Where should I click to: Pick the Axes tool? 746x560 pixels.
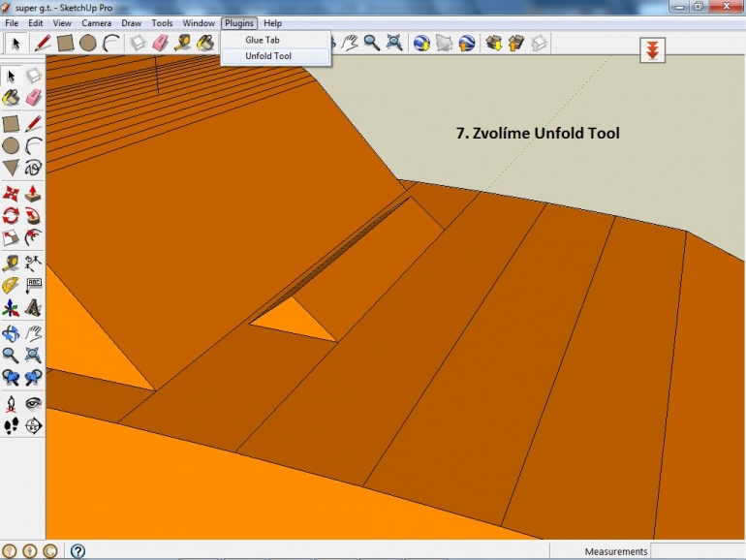point(11,308)
